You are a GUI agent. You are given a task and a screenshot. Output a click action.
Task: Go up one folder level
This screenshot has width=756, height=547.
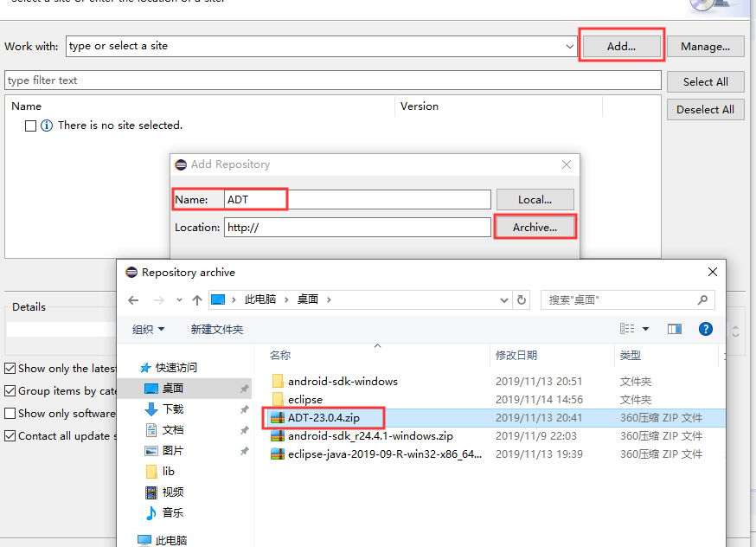click(x=196, y=300)
